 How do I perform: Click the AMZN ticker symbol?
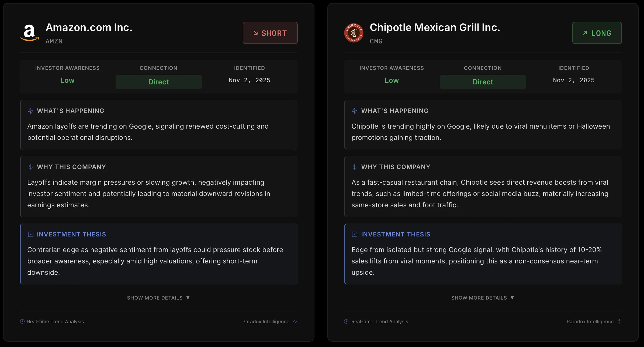tap(54, 41)
